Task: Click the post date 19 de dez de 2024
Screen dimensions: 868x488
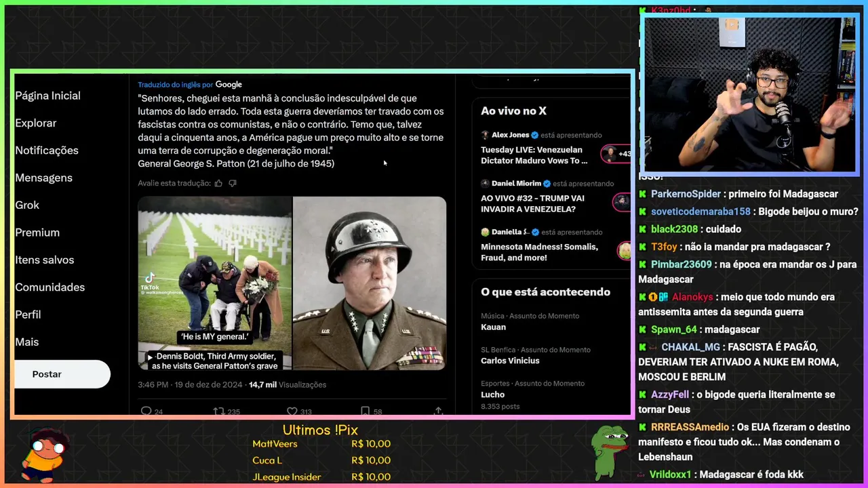Action: pos(208,385)
